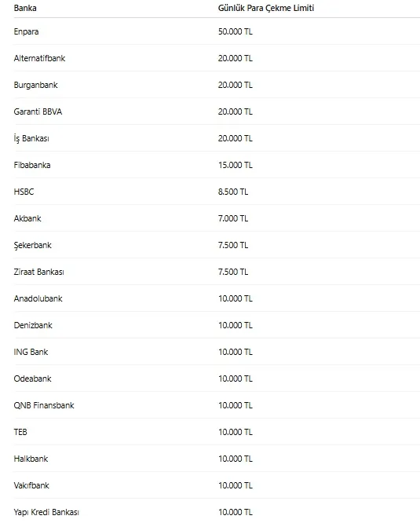
Task: Click the Banka column header
Action: 25,8
